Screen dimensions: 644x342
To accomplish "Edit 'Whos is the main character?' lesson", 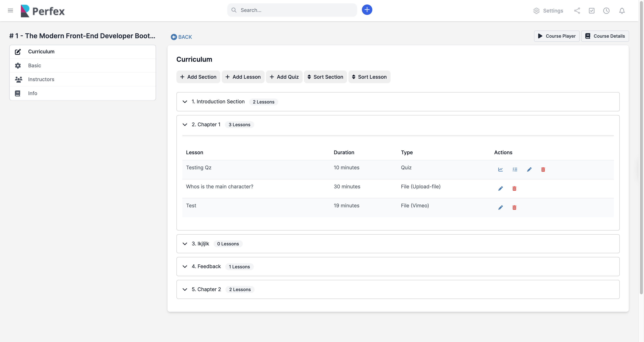I will point(500,188).
